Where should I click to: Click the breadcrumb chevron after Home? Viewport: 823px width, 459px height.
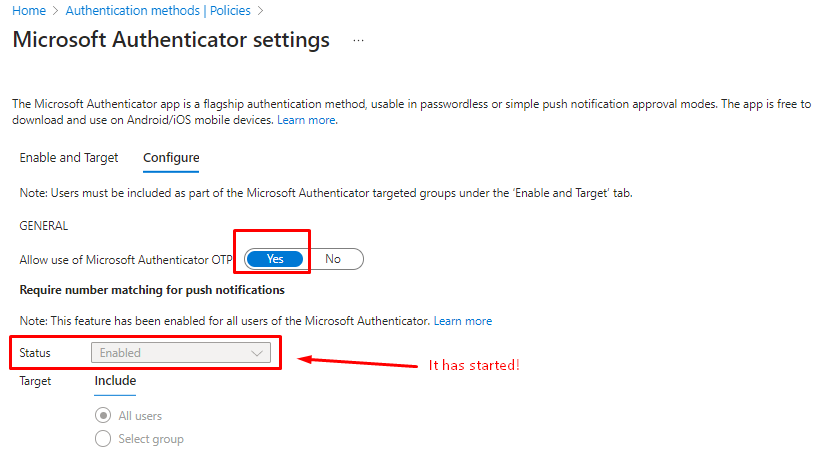point(56,11)
